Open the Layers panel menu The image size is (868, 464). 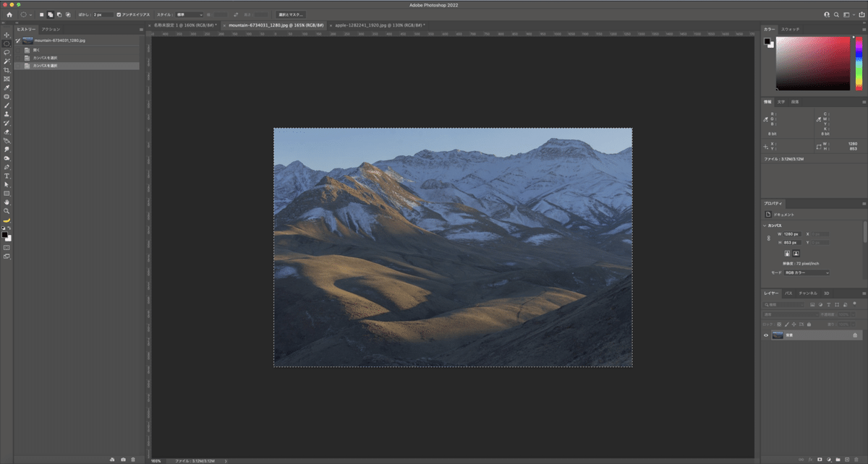tap(863, 293)
